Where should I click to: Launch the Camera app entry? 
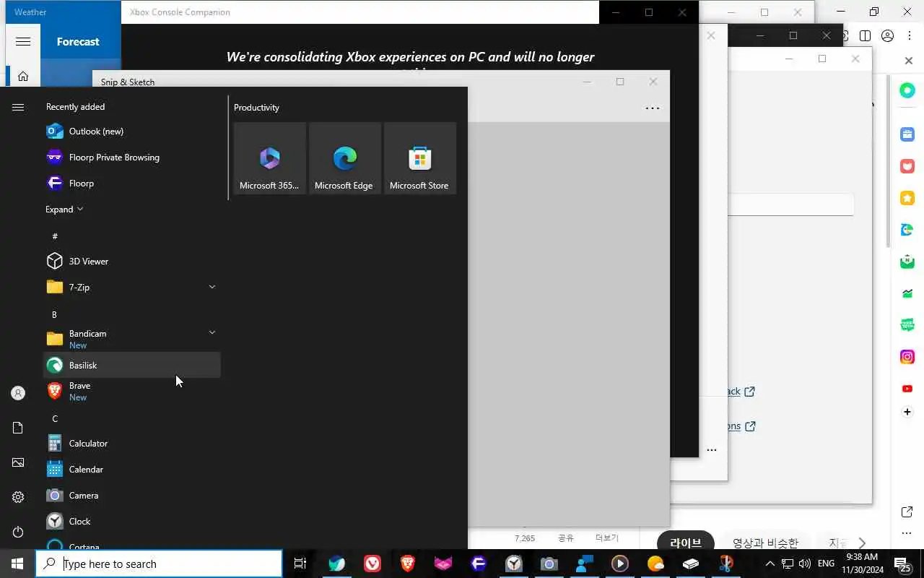tap(132, 496)
